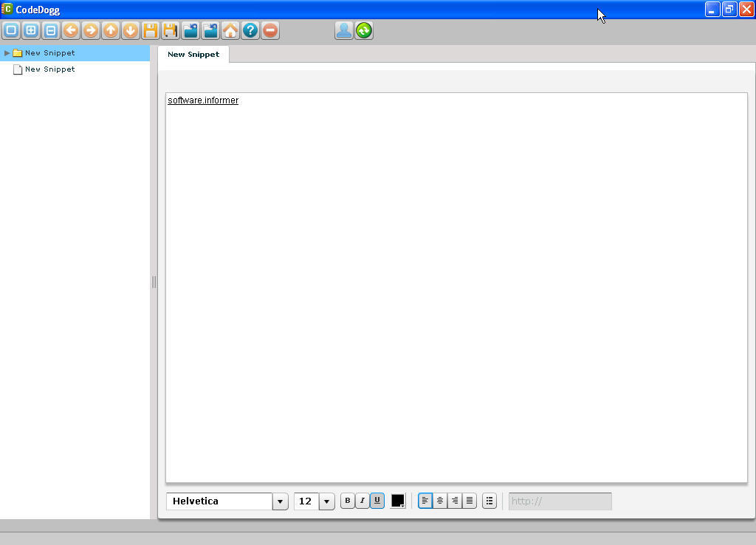Toggle italic formatting button
Viewport: 756px width, 545px height.
point(362,501)
